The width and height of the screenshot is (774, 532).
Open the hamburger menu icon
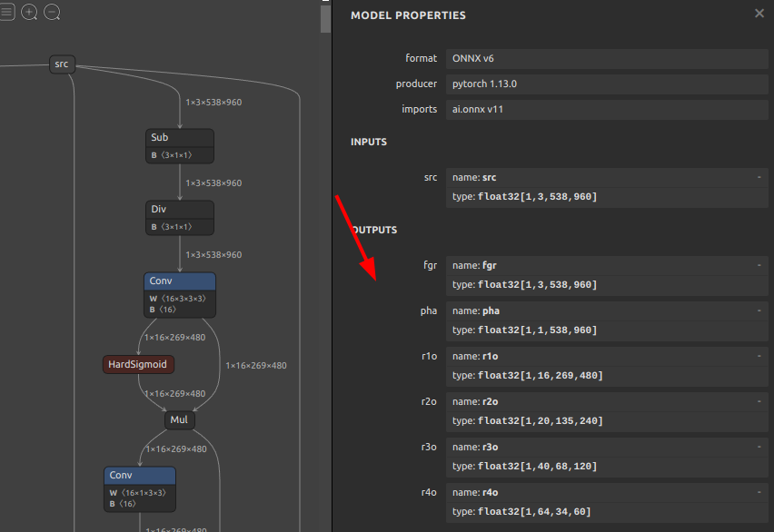[7, 12]
